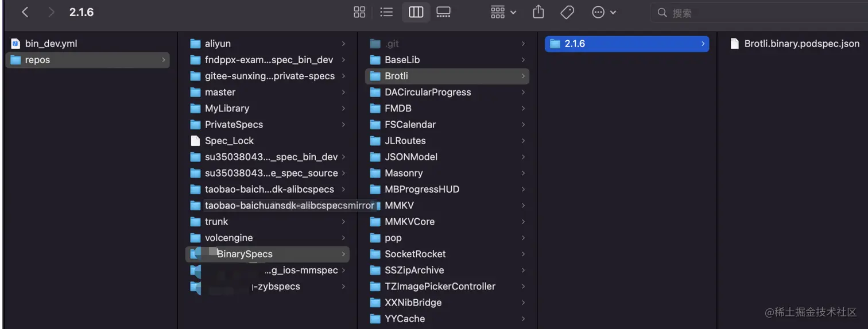The image size is (868, 329).
Task: Click the Spec_Lock document icon
Action: (x=195, y=141)
